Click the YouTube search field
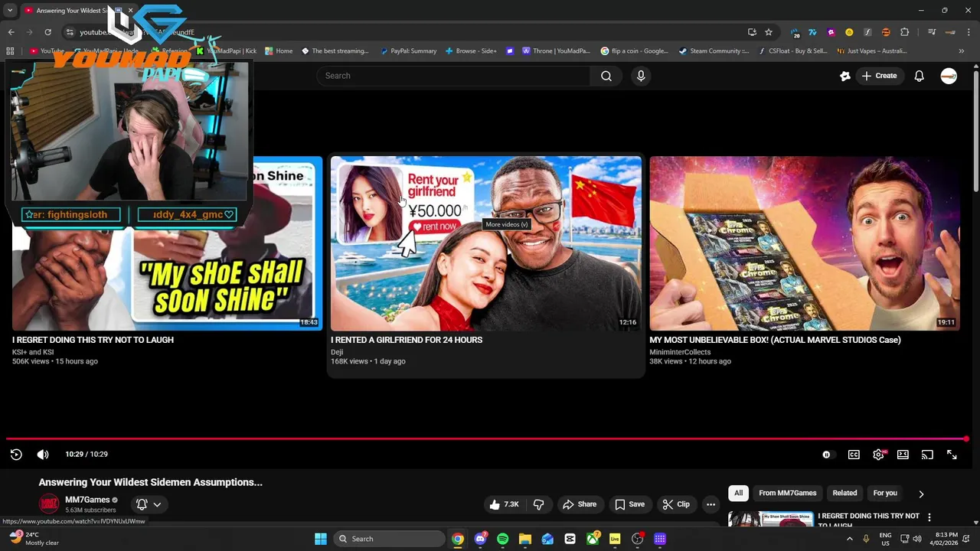This screenshot has width=980, height=551. point(453,76)
